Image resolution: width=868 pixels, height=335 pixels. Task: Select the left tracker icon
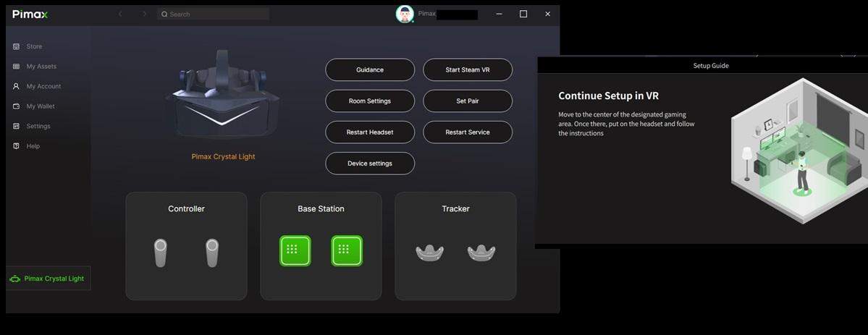pos(429,253)
